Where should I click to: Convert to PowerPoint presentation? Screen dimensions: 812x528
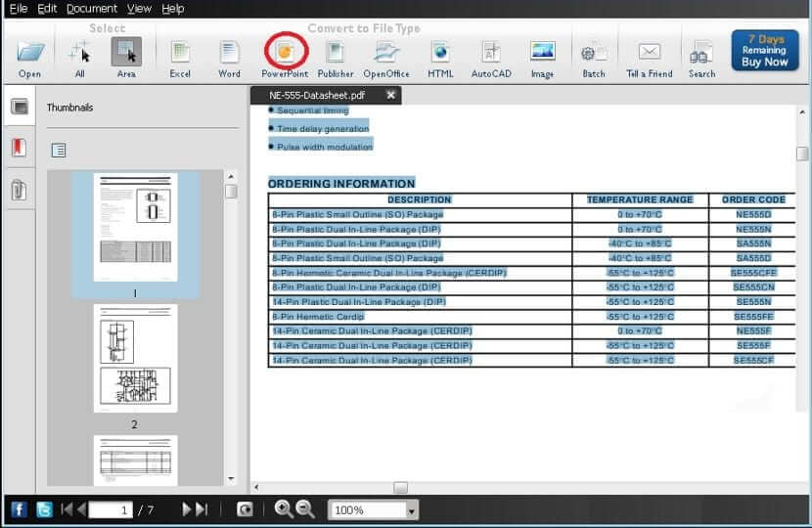(x=285, y=59)
